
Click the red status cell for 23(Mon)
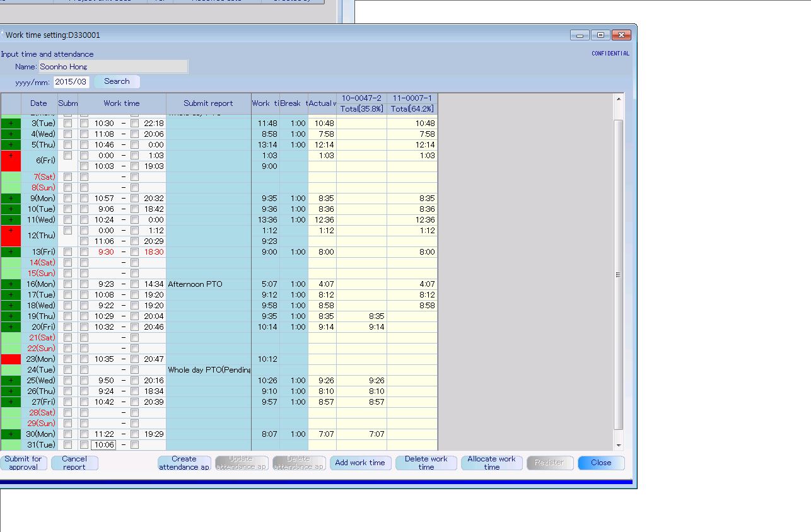(x=11, y=359)
